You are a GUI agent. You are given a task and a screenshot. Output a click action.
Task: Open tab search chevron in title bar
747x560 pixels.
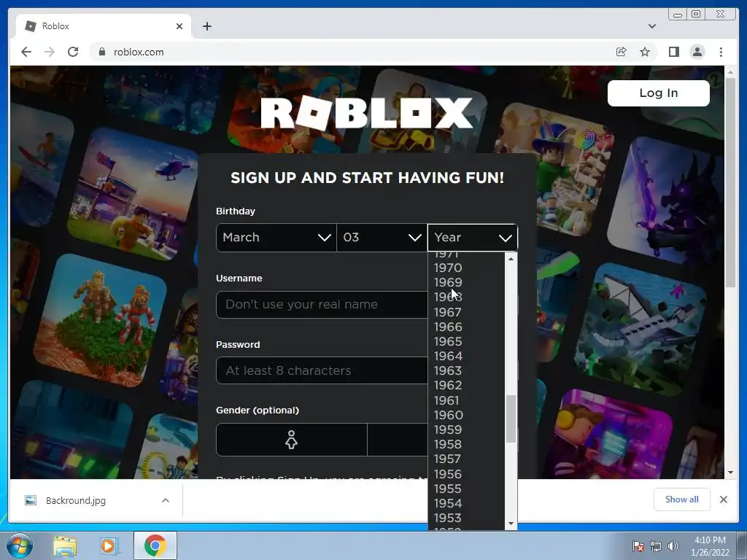tap(651, 26)
